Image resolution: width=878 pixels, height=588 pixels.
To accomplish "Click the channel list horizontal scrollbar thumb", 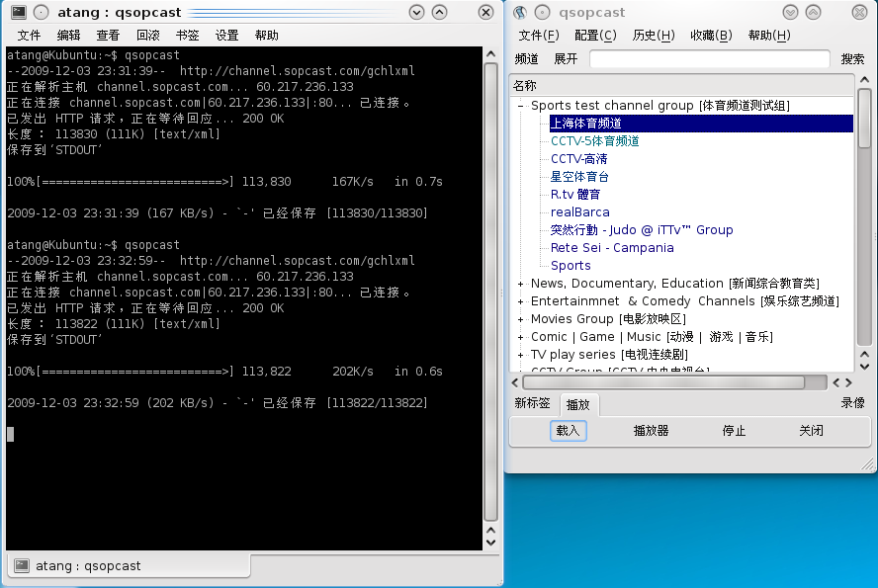I will (x=663, y=382).
